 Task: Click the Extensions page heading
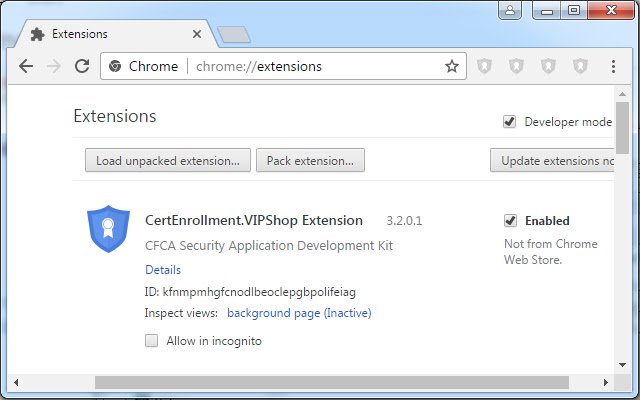[x=115, y=116]
